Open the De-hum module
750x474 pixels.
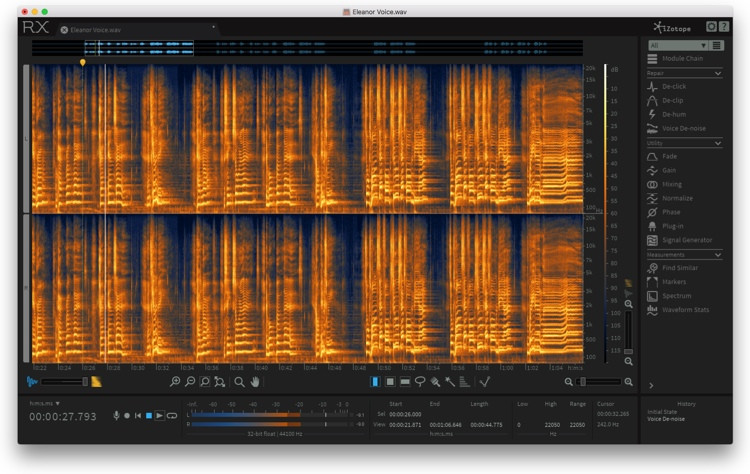(x=676, y=115)
